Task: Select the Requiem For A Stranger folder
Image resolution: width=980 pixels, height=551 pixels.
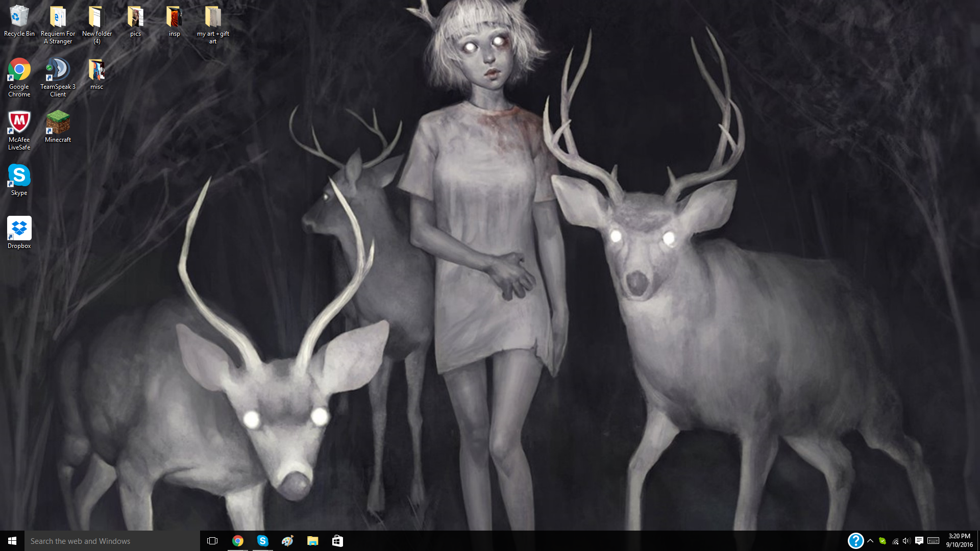Action: tap(58, 25)
